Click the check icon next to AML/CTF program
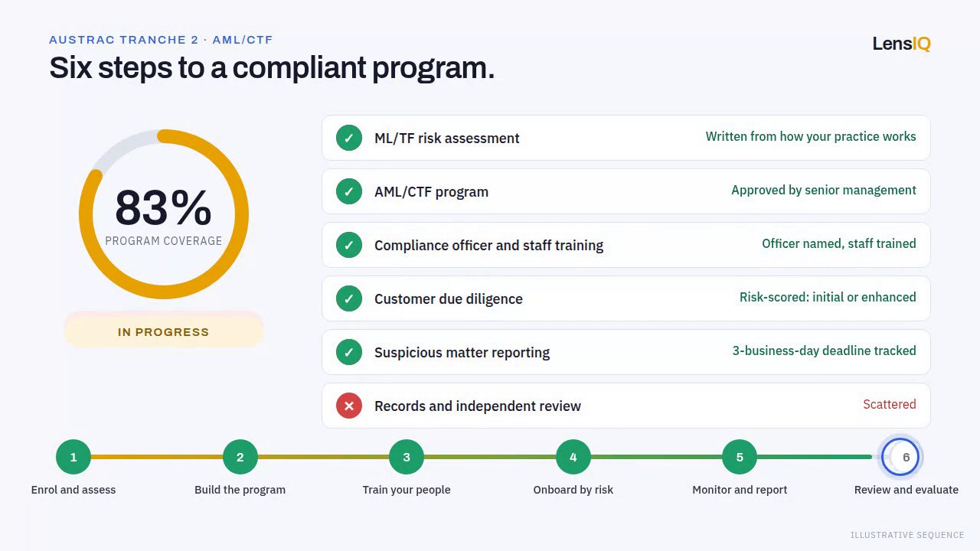The image size is (980, 551). tap(349, 191)
